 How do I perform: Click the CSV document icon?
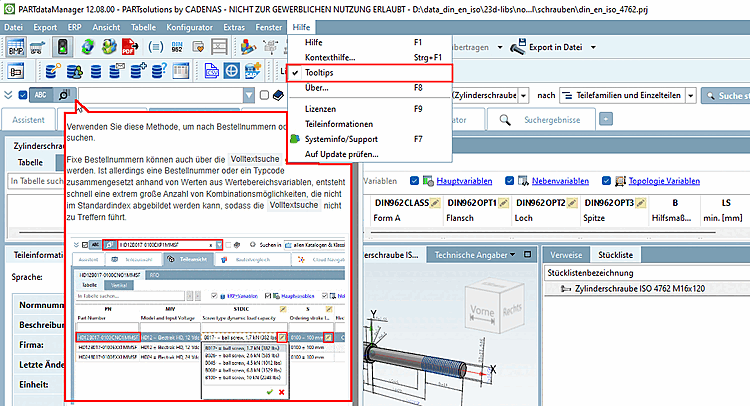(x=211, y=71)
